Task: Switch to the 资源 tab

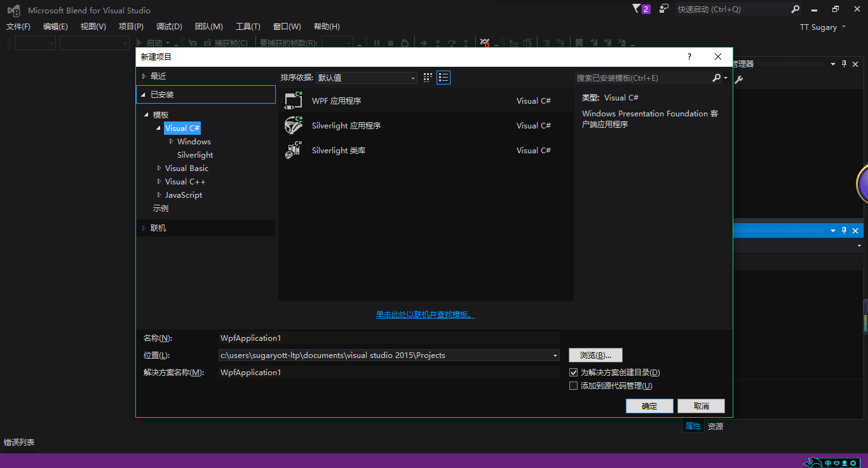Action: [x=715, y=426]
